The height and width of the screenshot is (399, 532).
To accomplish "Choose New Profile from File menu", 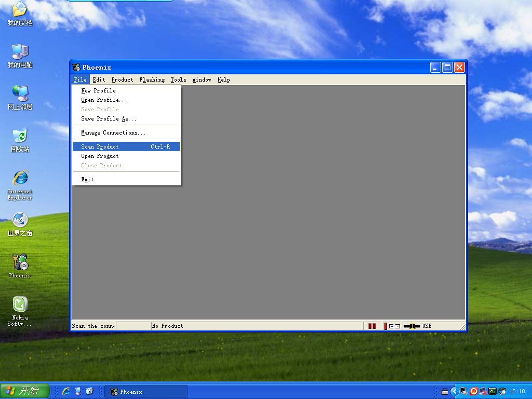I will point(126,90).
